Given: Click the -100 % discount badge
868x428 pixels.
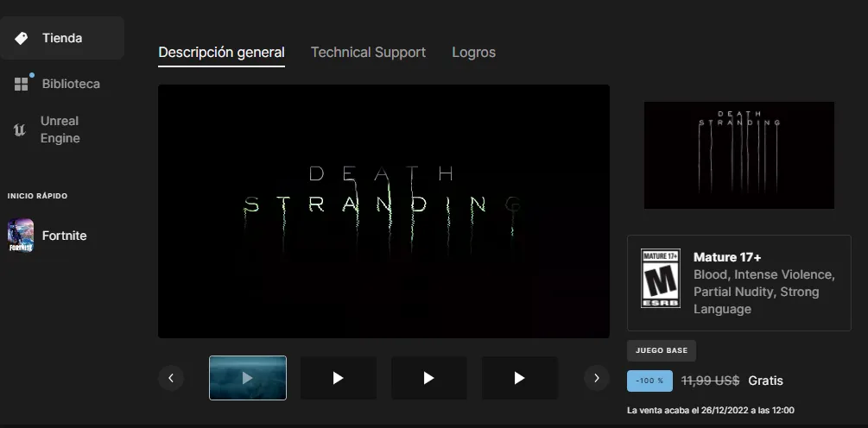Looking at the screenshot, I should (x=649, y=381).
